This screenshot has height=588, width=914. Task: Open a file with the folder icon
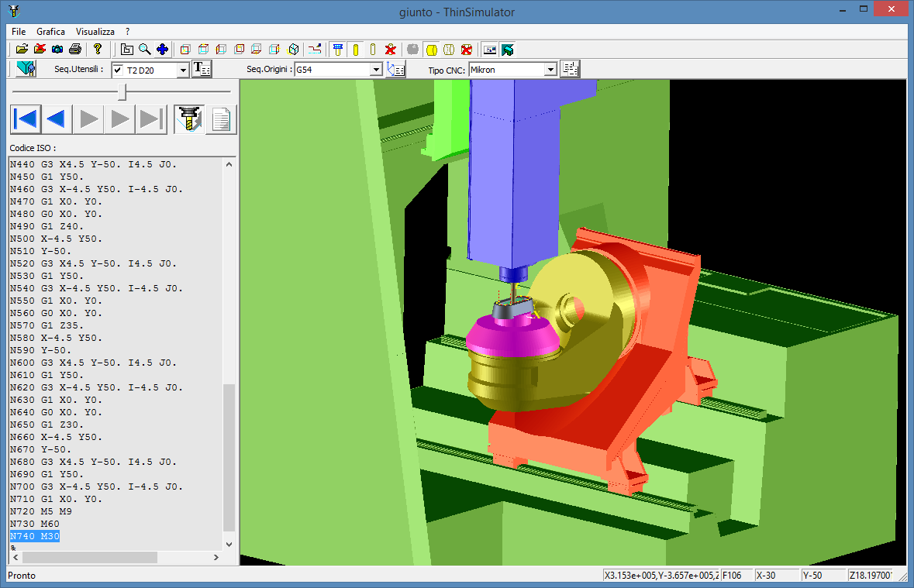[x=22, y=50]
